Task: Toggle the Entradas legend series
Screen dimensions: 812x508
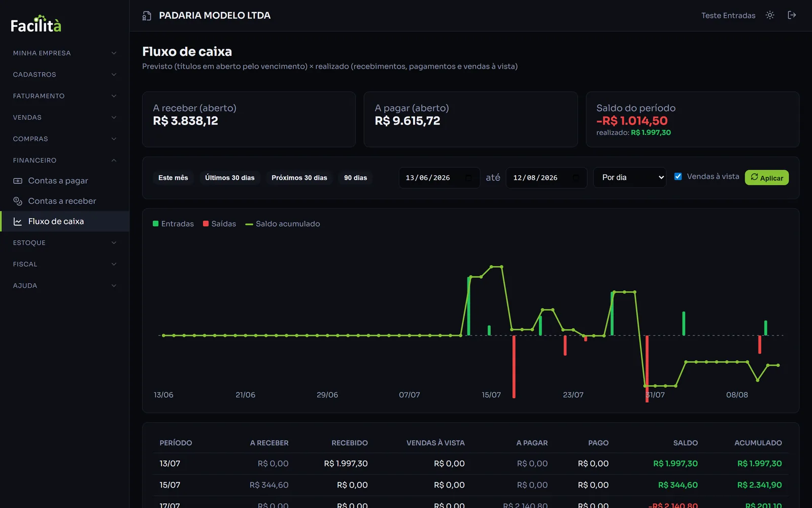Action: coord(173,224)
